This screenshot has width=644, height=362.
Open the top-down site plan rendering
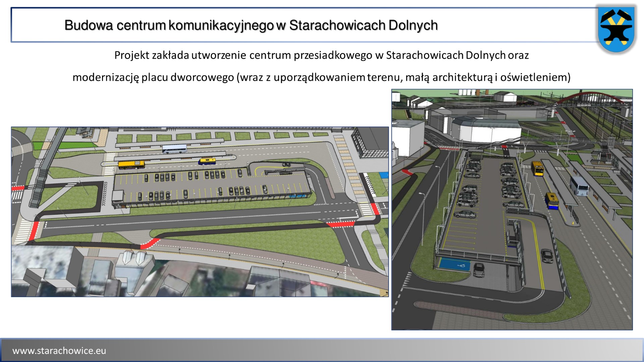(x=200, y=212)
